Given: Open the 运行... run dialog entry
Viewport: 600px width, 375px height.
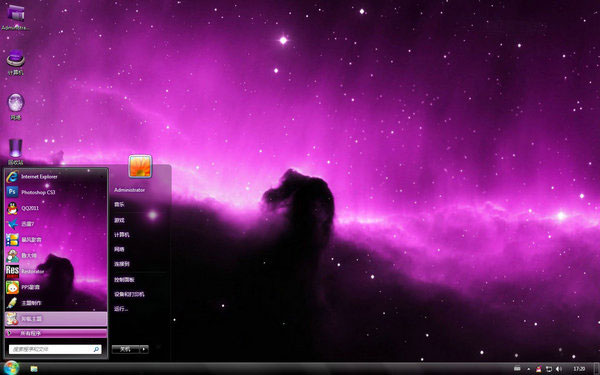Looking at the screenshot, I should pos(121,308).
